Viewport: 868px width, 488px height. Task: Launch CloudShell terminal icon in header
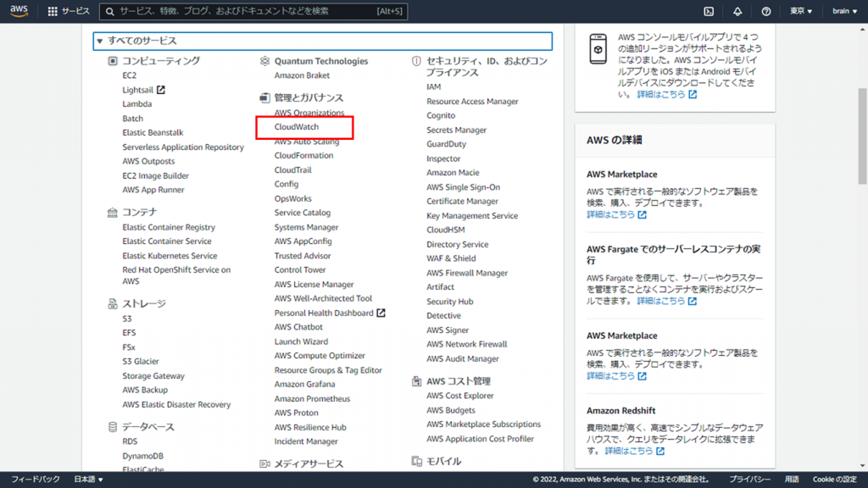(x=709, y=11)
